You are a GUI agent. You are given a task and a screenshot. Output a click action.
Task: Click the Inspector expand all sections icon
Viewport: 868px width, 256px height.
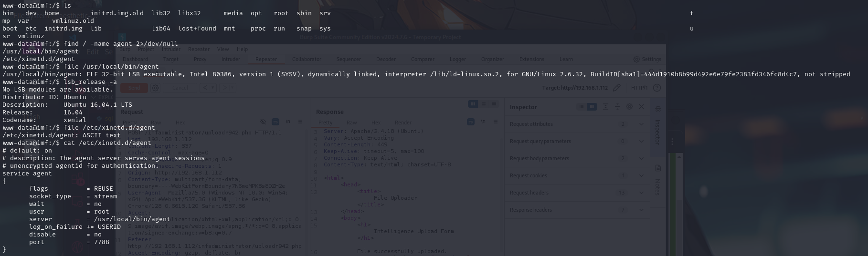pyautogui.click(x=606, y=107)
